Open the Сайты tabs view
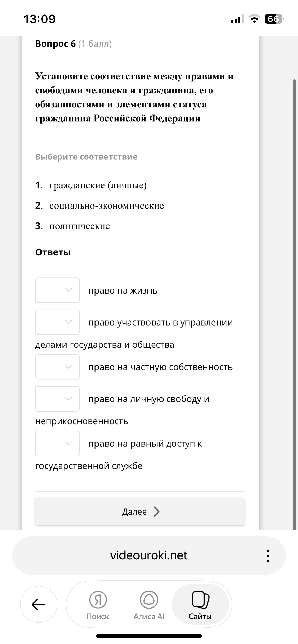Image resolution: width=298 pixels, height=644 pixels. click(x=200, y=605)
